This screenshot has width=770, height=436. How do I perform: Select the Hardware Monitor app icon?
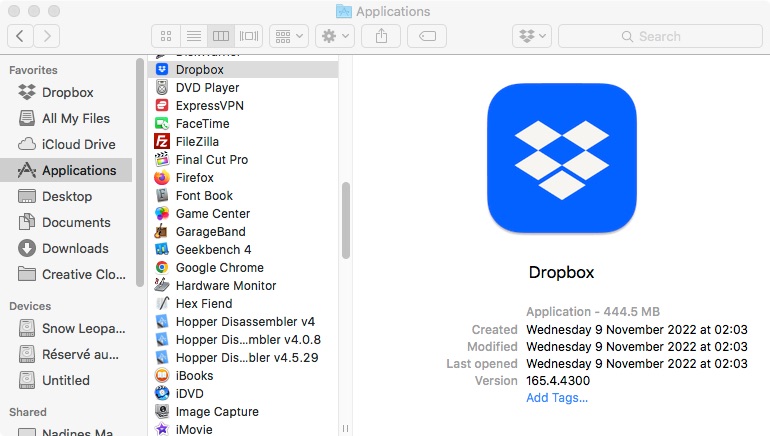coord(162,286)
